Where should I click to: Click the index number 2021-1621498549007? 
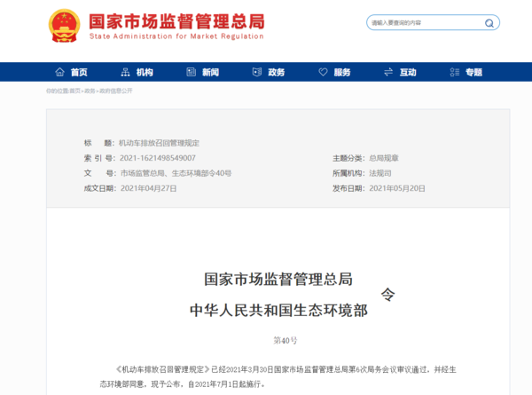158,158
